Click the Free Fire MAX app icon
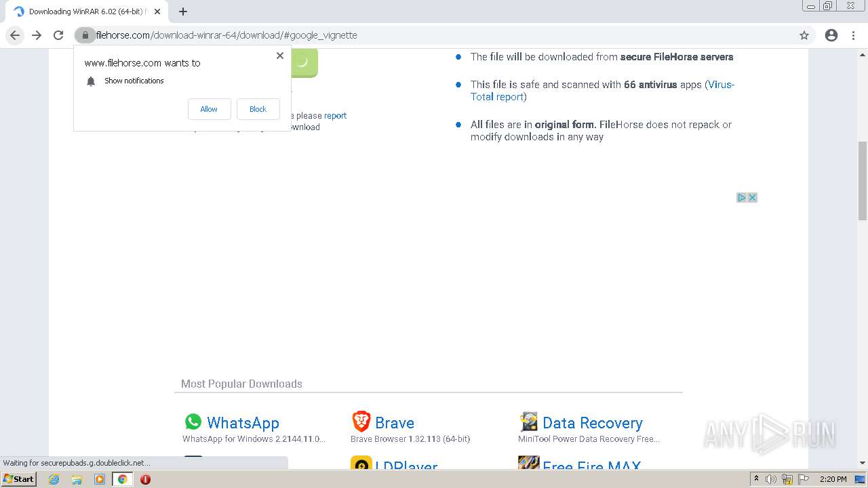The width and height of the screenshot is (868, 488). click(x=528, y=464)
